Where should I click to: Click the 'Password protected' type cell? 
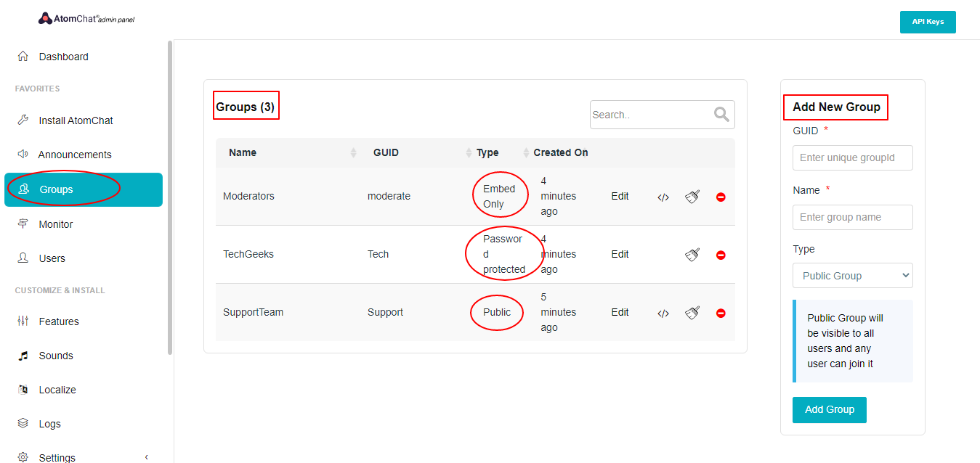pyautogui.click(x=504, y=254)
